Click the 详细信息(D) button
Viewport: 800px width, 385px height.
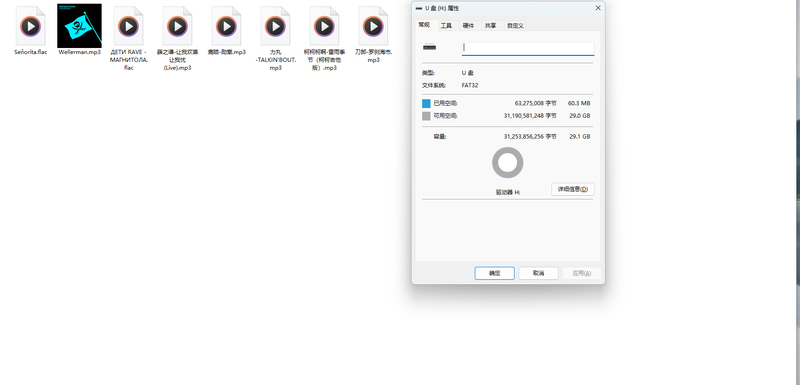[x=573, y=189]
